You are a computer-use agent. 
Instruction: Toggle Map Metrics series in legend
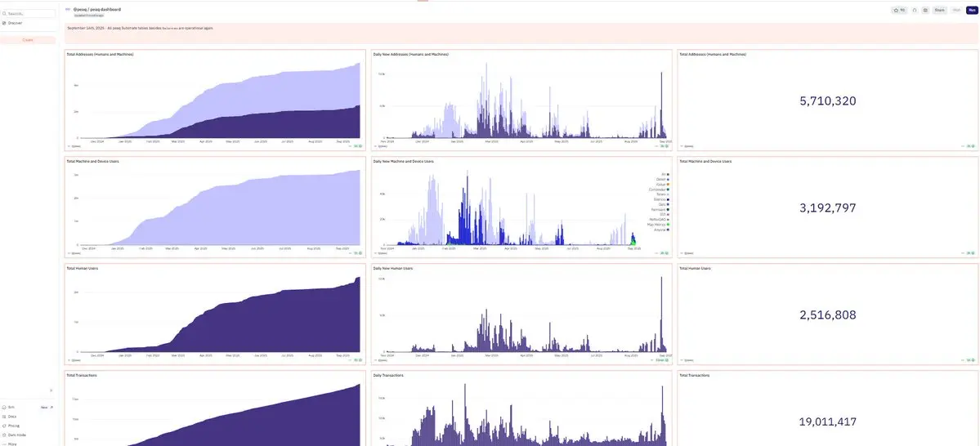coord(658,225)
